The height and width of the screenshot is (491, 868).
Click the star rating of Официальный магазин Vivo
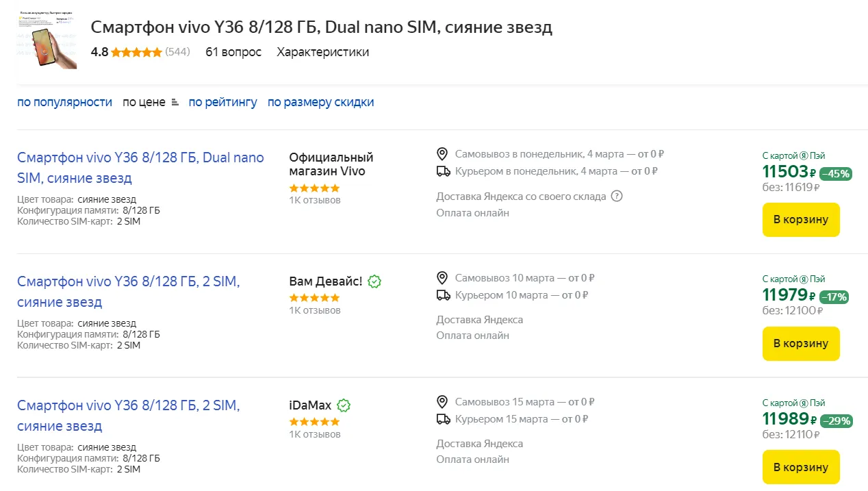coord(314,188)
